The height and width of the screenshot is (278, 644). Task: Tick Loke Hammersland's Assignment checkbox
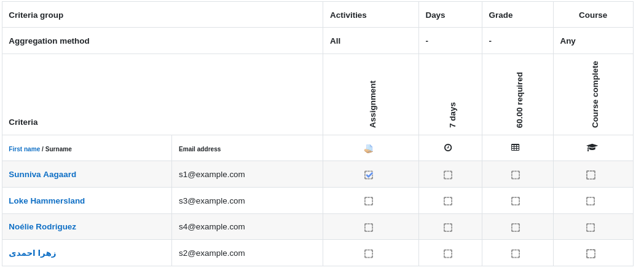click(369, 201)
